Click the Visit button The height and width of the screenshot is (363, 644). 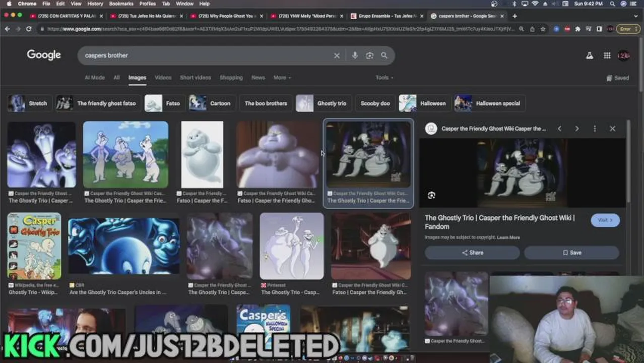[x=605, y=220]
